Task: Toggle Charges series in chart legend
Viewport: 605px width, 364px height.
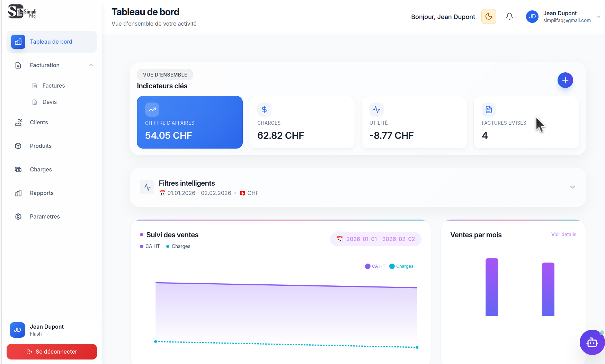Action: pos(401,266)
